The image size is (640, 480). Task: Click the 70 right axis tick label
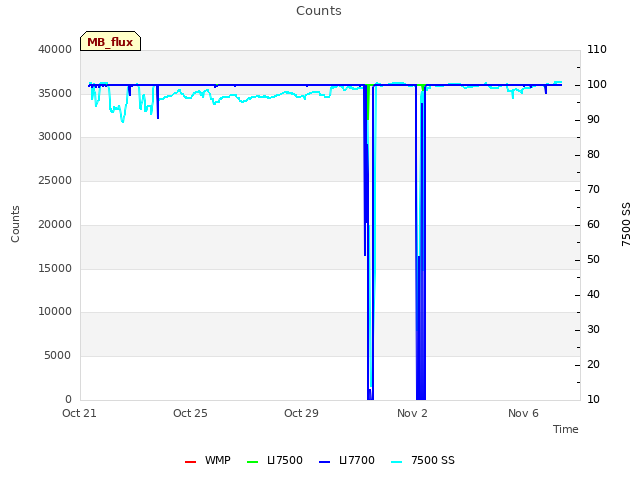(593, 190)
